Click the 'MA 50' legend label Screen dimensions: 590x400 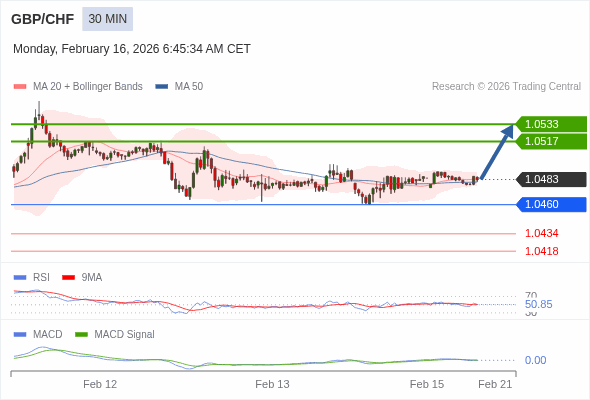click(189, 87)
